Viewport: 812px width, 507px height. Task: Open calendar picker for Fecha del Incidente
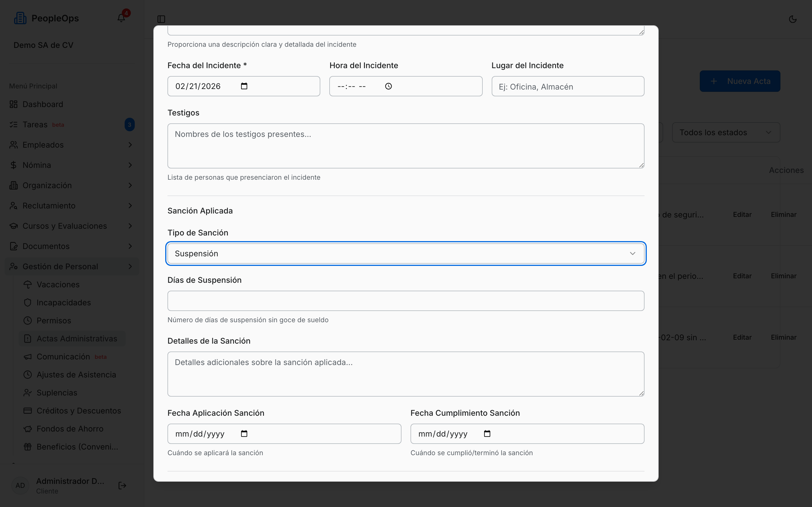[x=244, y=86]
